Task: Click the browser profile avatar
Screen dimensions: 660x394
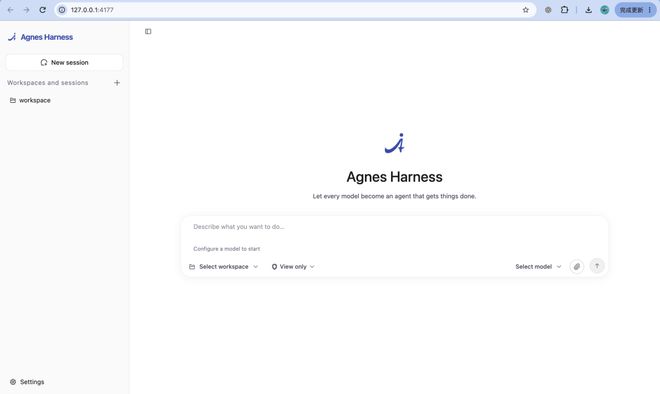Action: tap(604, 10)
